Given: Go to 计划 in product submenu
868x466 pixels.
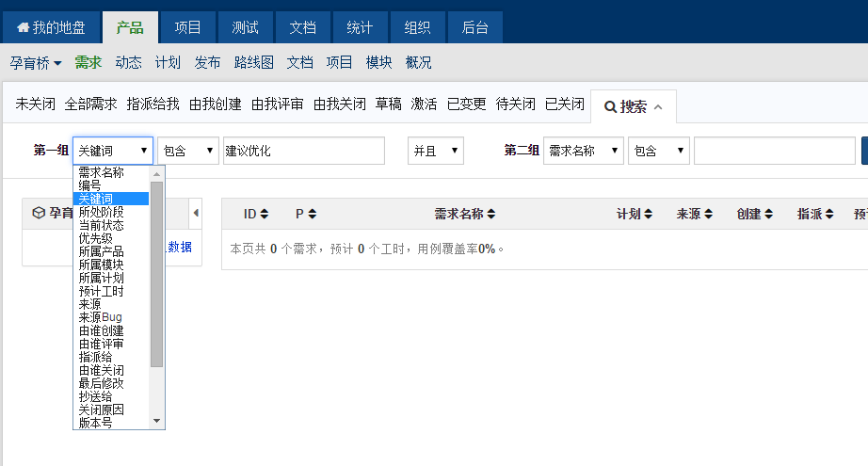Looking at the screenshot, I should point(168,62).
